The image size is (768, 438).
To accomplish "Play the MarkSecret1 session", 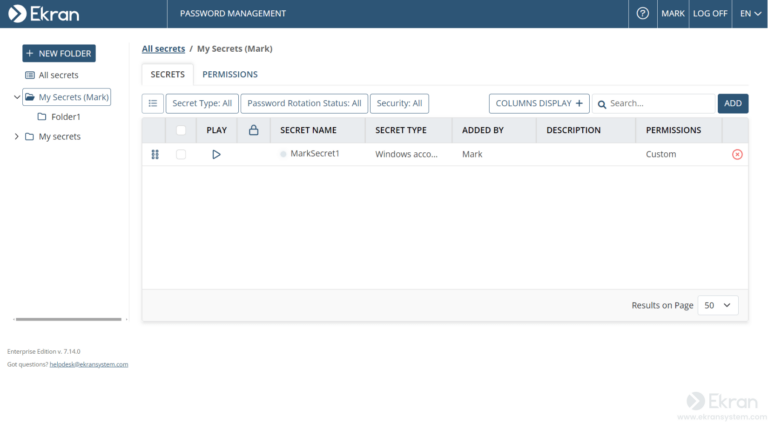I will click(x=216, y=154).
